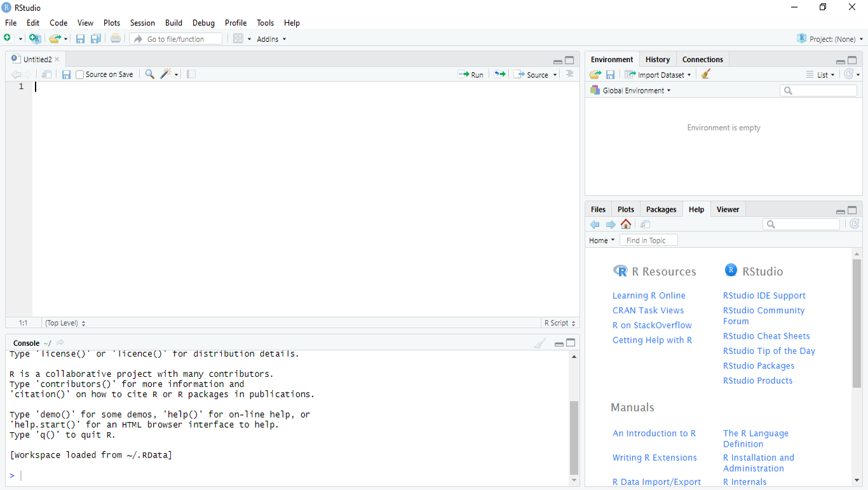868x490 pixels.
Task: Open the Plots menu in menu bar
Action: [112, 23]
